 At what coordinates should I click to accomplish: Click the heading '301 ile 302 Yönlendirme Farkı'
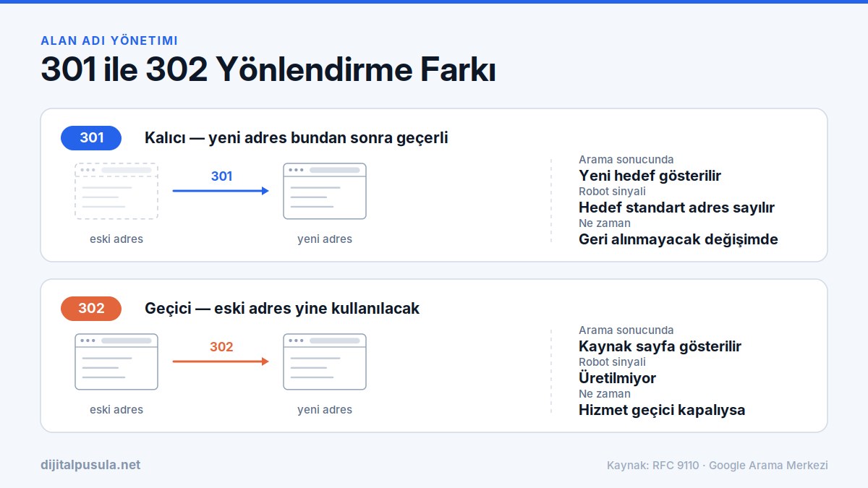268,69
